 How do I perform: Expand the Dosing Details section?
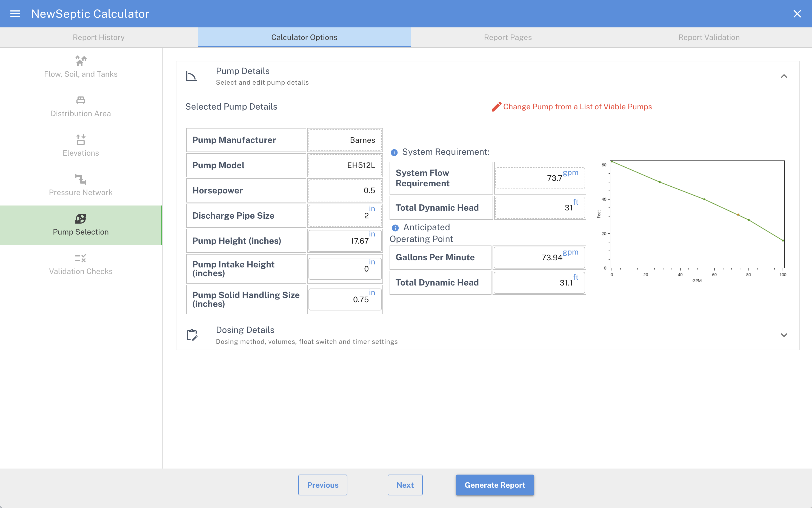784,335
